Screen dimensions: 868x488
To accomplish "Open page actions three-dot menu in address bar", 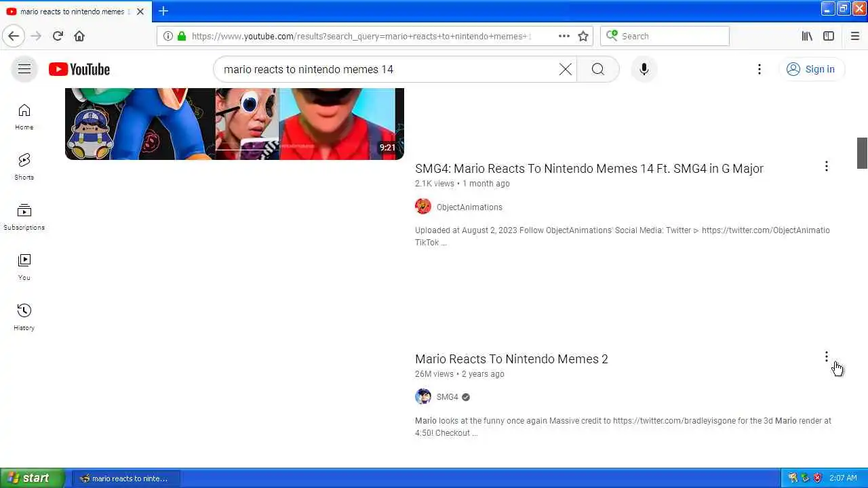I will coord(564,36).
